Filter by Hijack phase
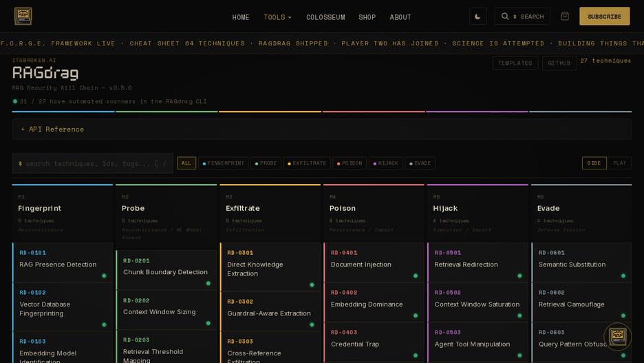The height and width of the screenshot is (363, 644). coord(386,163)
